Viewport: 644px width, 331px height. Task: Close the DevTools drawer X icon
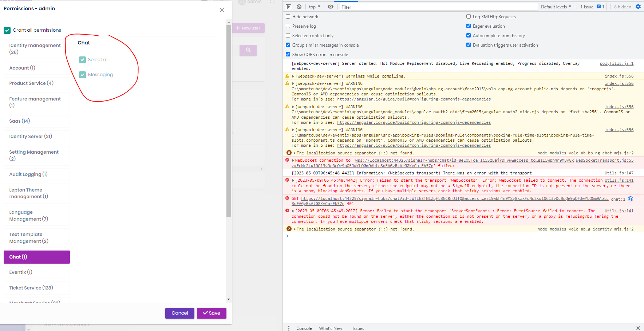(638, 328)
